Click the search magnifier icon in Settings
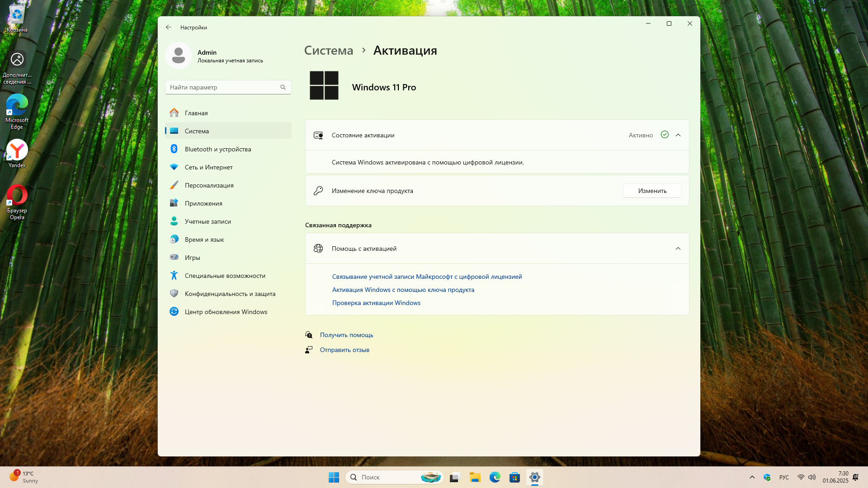Viewport: 868px width, 488px height. (283, 87)
